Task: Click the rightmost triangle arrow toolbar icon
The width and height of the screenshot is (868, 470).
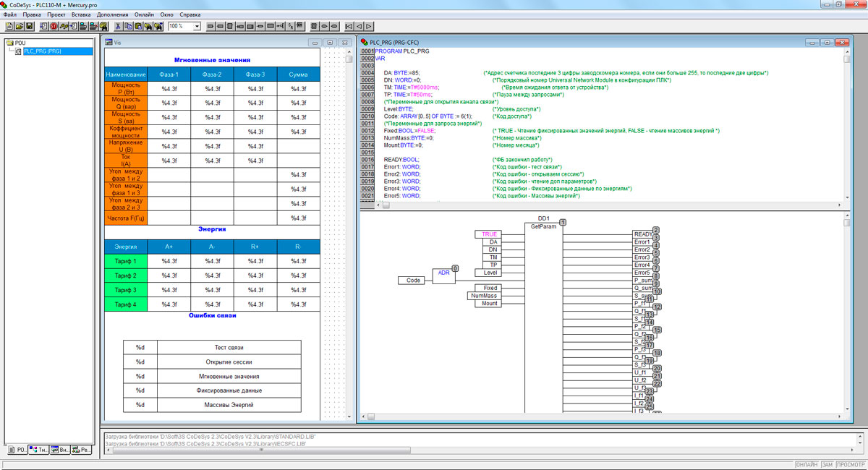Action: 370,26
